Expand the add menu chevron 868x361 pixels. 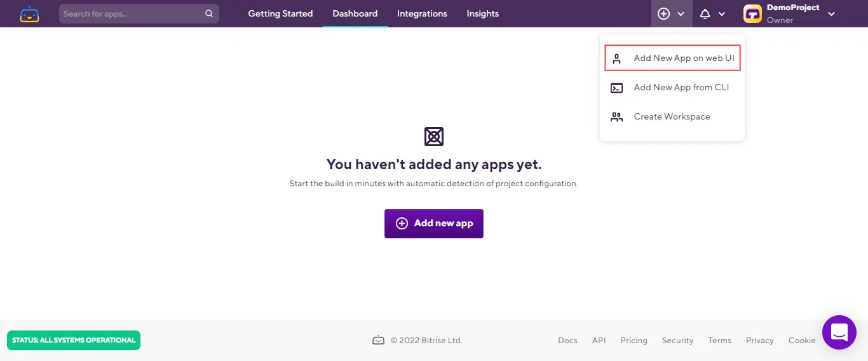pos(681,14)
